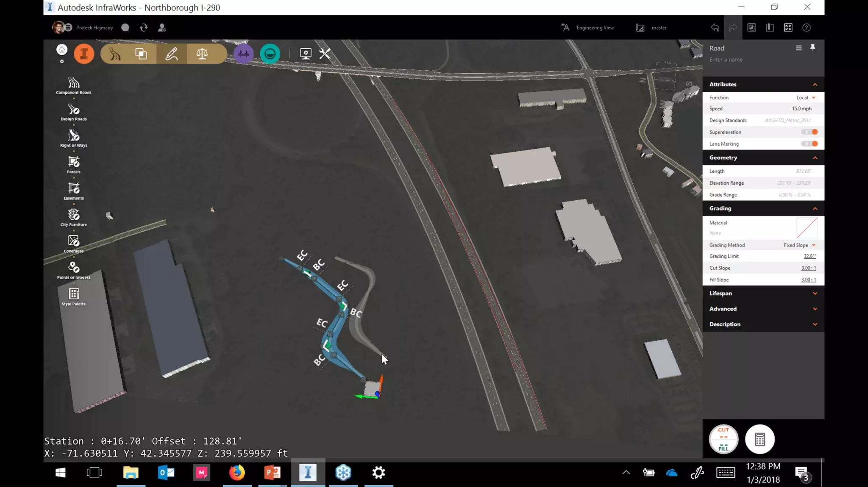Select Component Roads tool

(74, 86)
